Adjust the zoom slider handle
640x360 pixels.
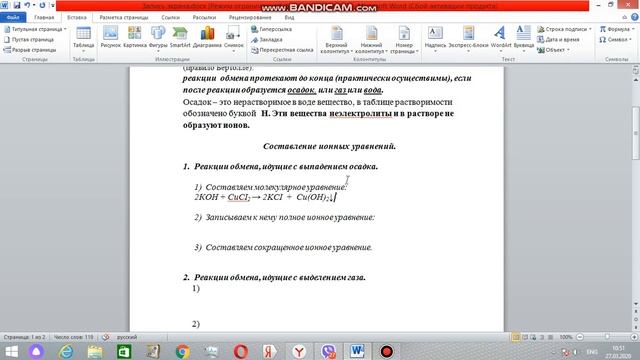[x=607, y=337]
